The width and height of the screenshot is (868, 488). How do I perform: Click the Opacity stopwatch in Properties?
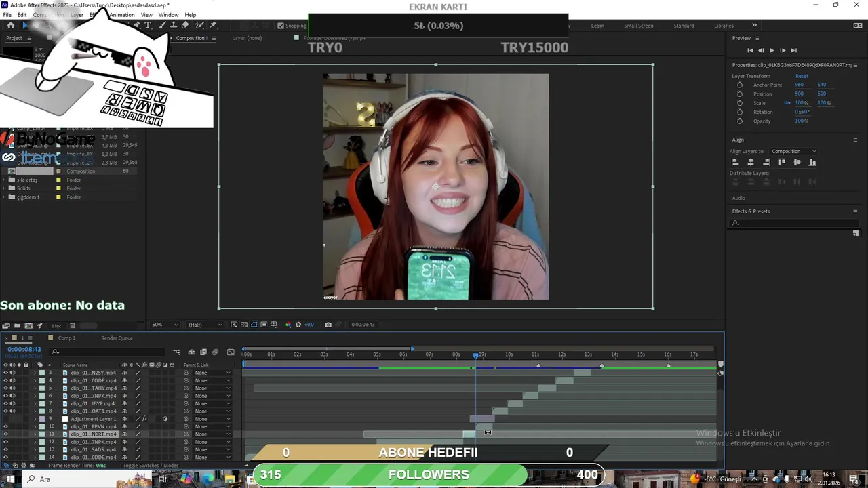(x=739, y=121)
